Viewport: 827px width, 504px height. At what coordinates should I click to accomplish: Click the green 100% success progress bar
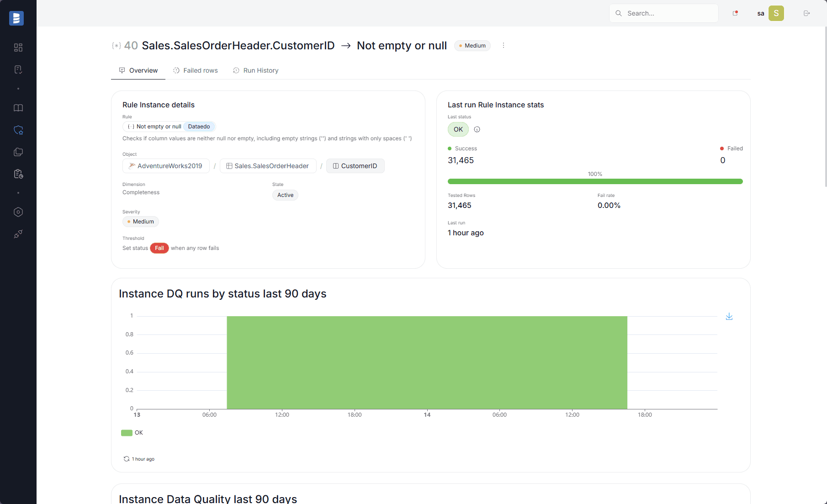(x=595, y=181)
